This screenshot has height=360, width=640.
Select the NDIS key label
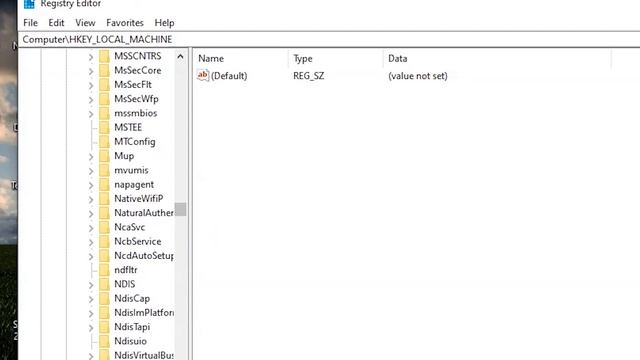point(124,284)
